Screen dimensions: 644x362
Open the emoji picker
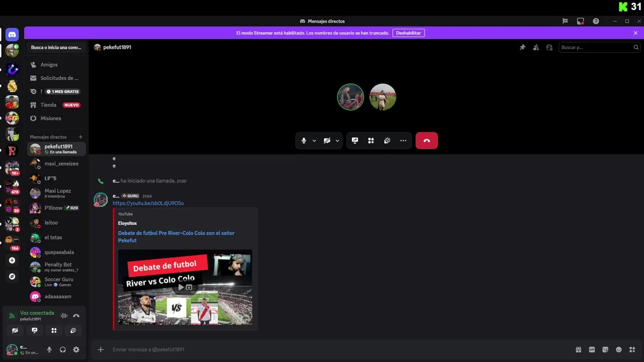coord(619,349)
